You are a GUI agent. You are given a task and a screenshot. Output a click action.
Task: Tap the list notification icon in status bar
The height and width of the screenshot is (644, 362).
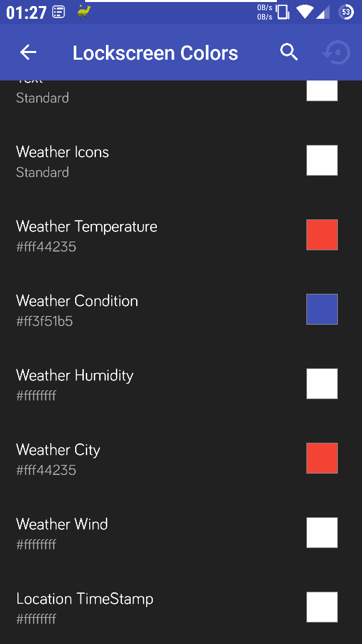(x=59, y=12)
